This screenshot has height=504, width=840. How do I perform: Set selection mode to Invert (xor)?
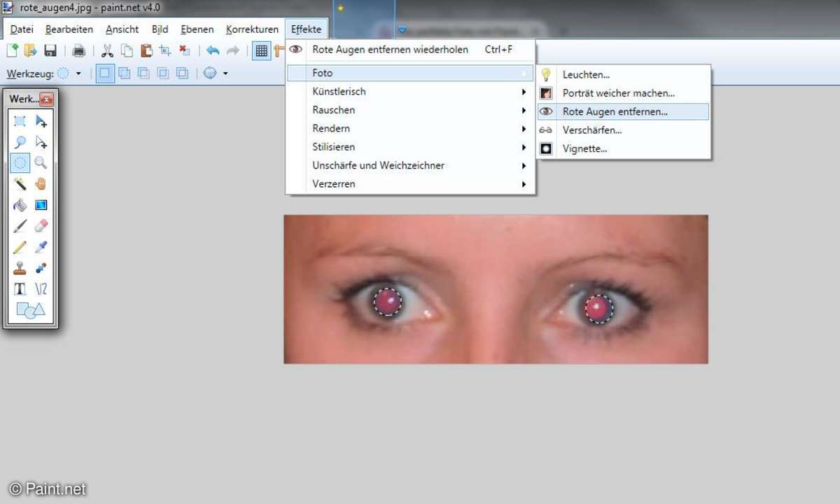(x=182, y=73)
